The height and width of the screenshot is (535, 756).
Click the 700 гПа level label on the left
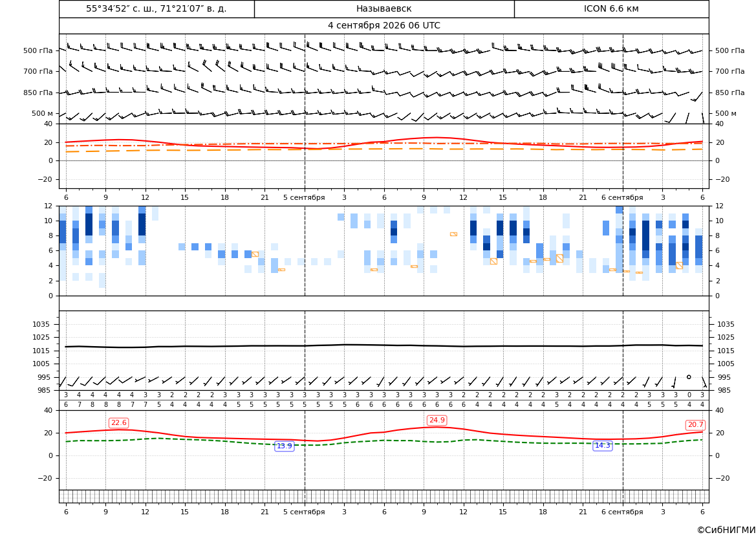coord(38,71)
